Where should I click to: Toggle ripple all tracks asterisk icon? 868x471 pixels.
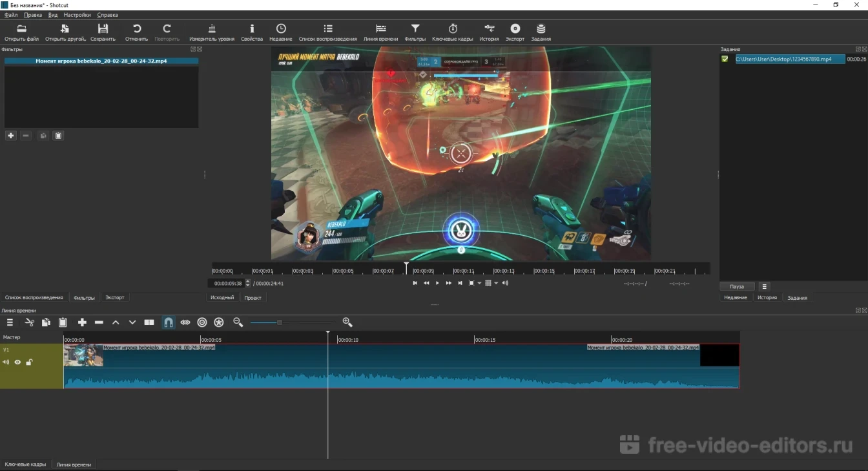point(219,322)
